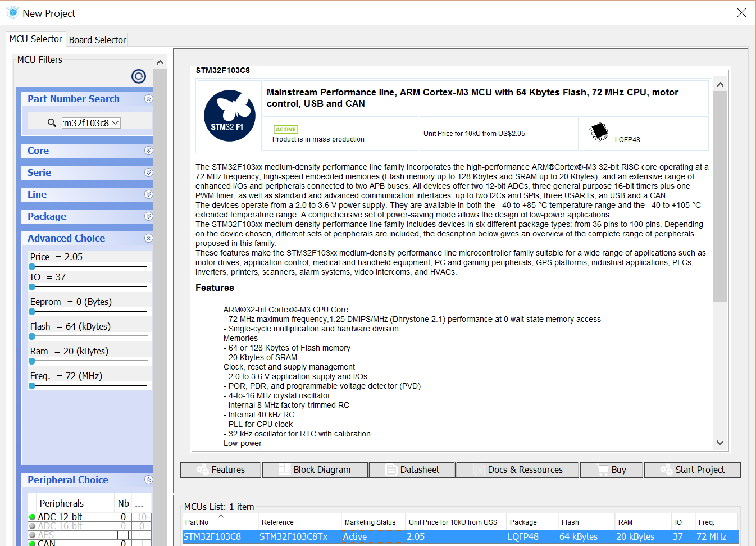Sort by the Freq. column header
This screenshot has width=756, height=546.
(717, 522)
